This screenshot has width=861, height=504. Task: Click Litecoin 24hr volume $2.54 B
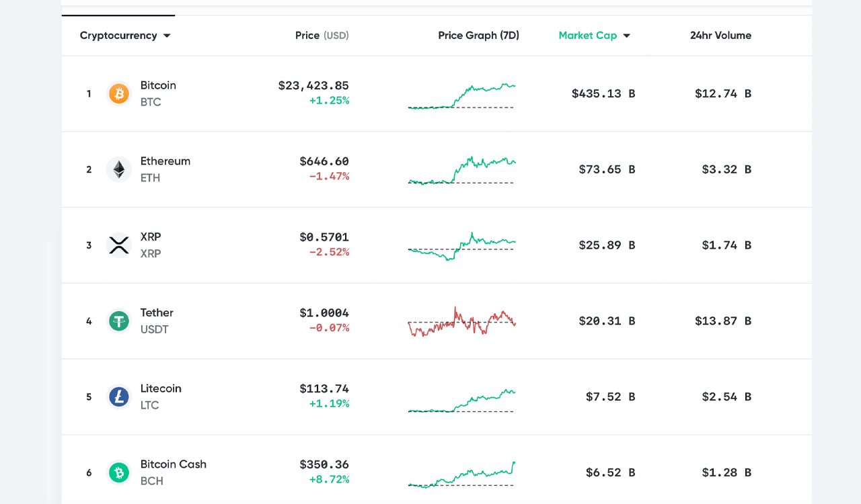point(726,397)
